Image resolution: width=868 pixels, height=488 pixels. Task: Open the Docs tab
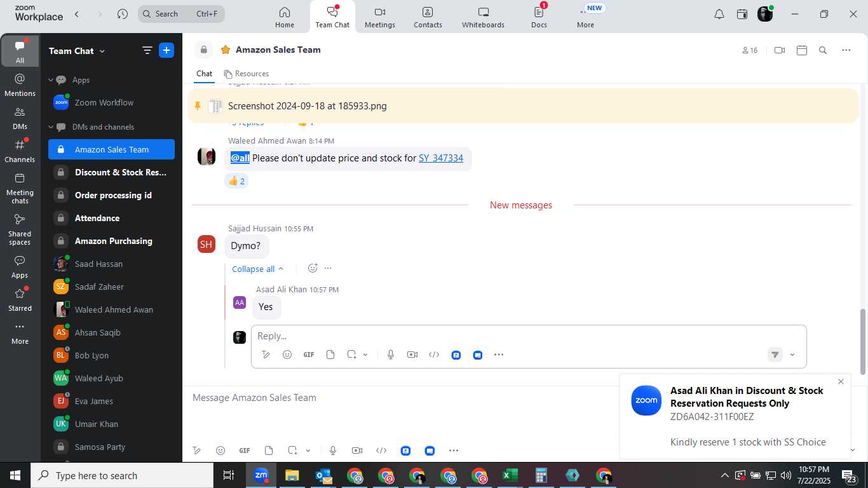pyautogui.click(x=539, y=17)
